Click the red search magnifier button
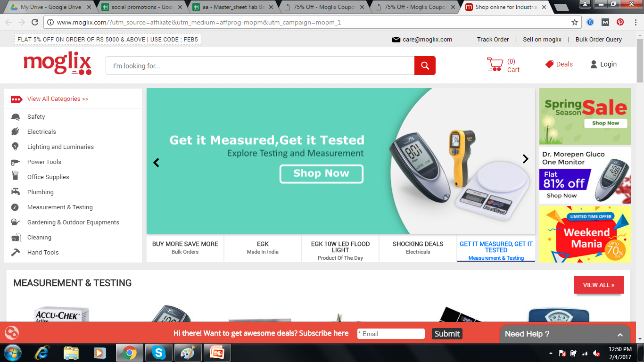Image resolution: width=644 pixels, height=362 pixels. point(425,66)
